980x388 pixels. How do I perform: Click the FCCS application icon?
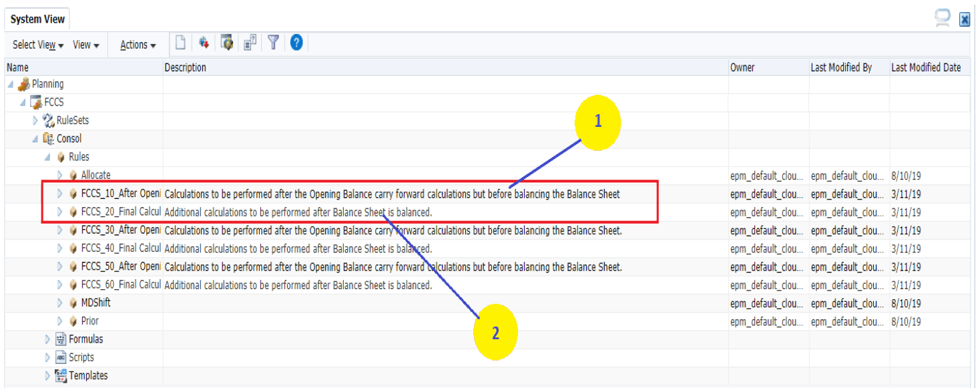click(x=36, y=102)
